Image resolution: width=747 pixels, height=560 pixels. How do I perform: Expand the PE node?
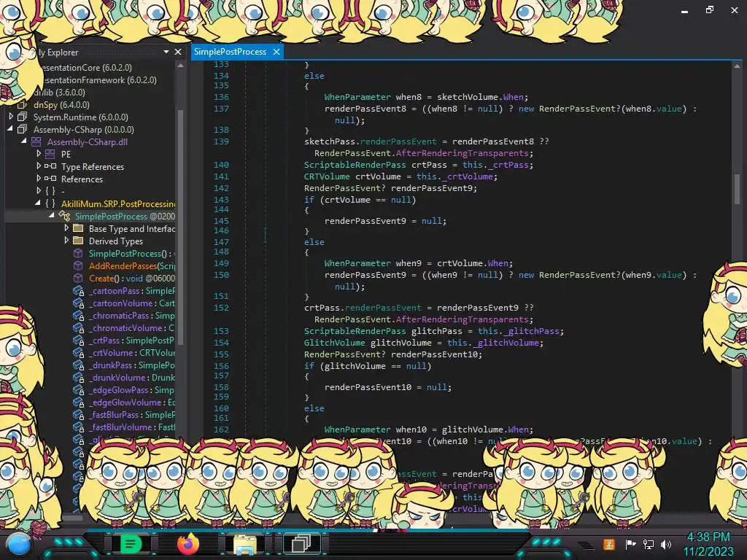(x=39, y=154)
